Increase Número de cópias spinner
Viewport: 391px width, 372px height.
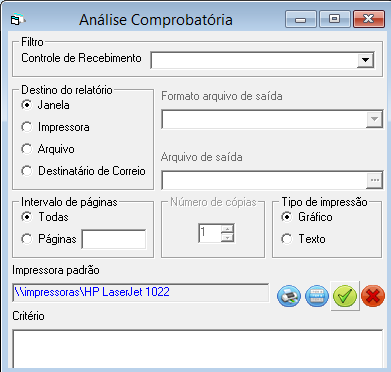228,229
